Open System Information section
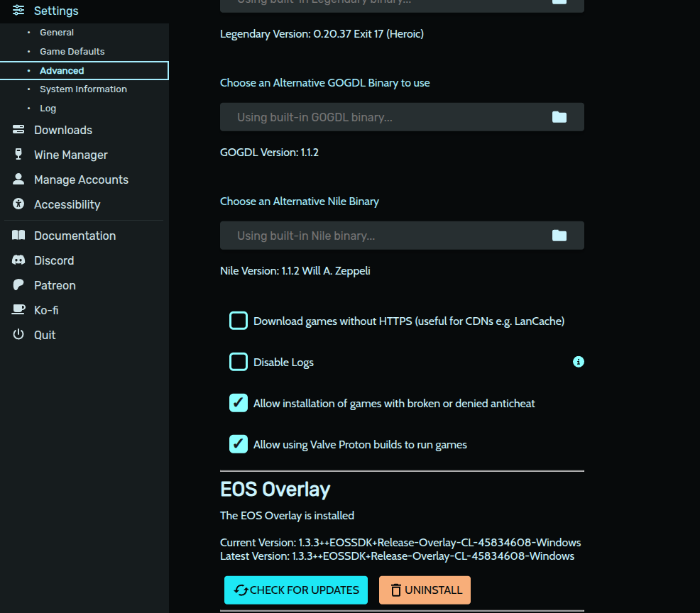Viewport: 700px width, 613px height. (84, 89)
